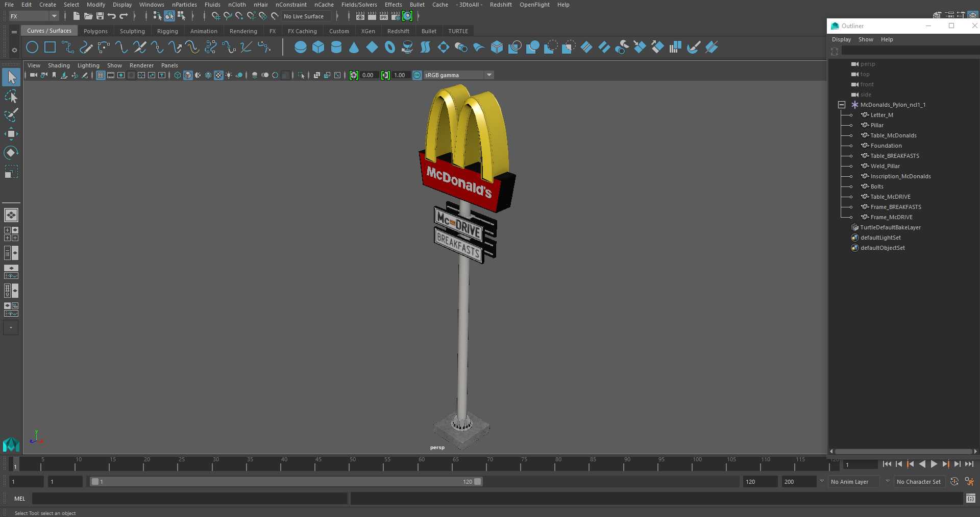Select the Paint Selection tool
980x517 pixels.
tap(11, 115)
